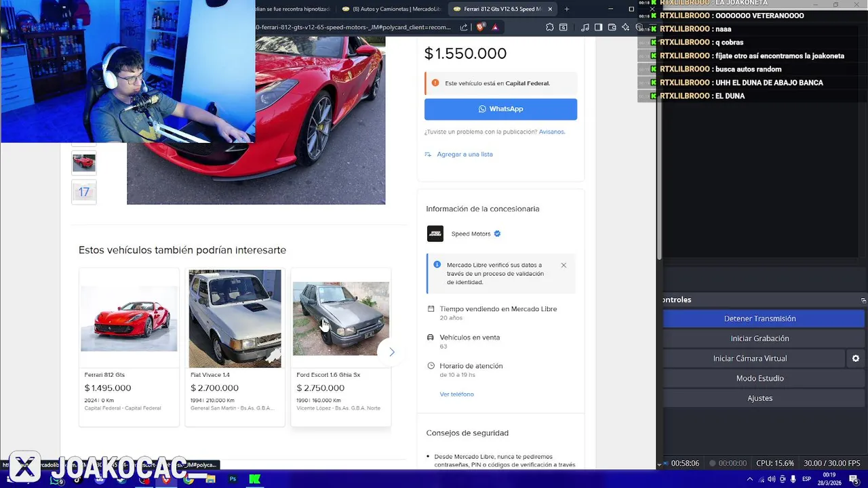The height and width of the screenshot is (488, 868).
Task: Open Photoshop from the taskbar
Action: pyautogui.click(x=233, y=479)
